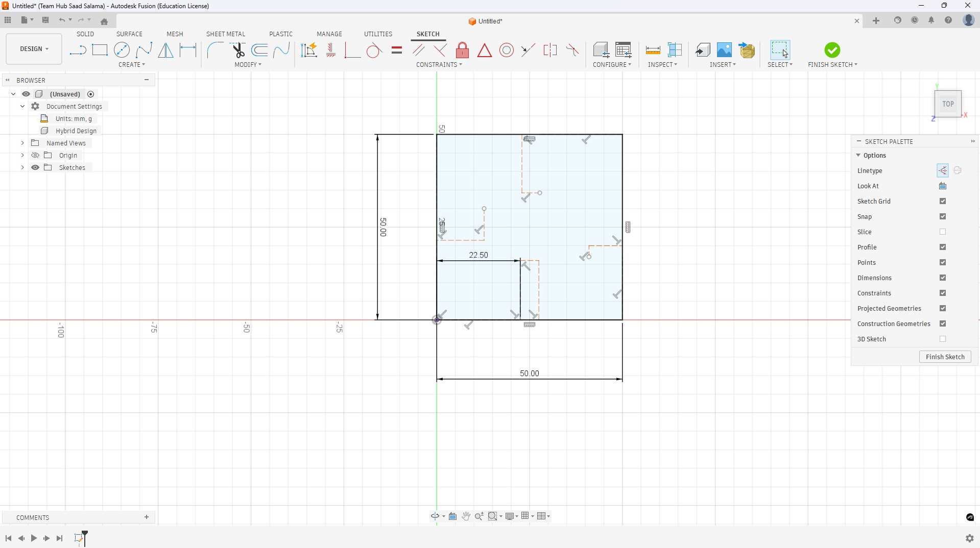Click the Look At icon in navigation bar

click(x=452, y=516)
